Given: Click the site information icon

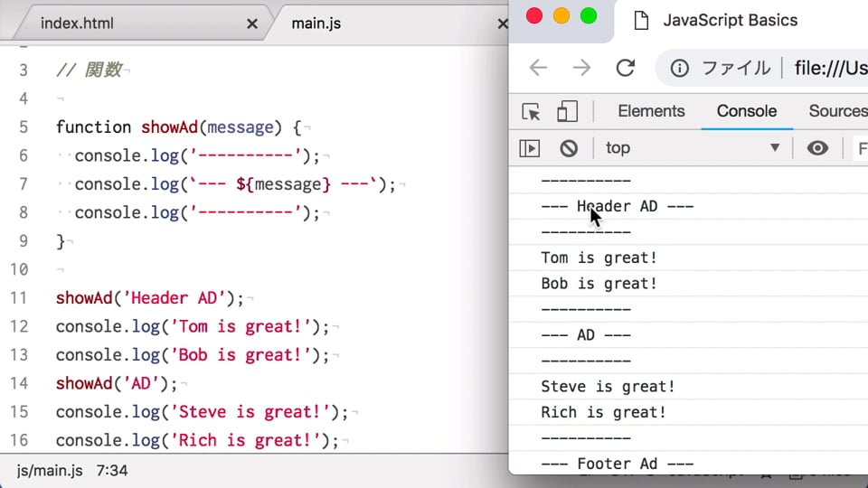Looking at the screenshot, I should tap(679, 68).
